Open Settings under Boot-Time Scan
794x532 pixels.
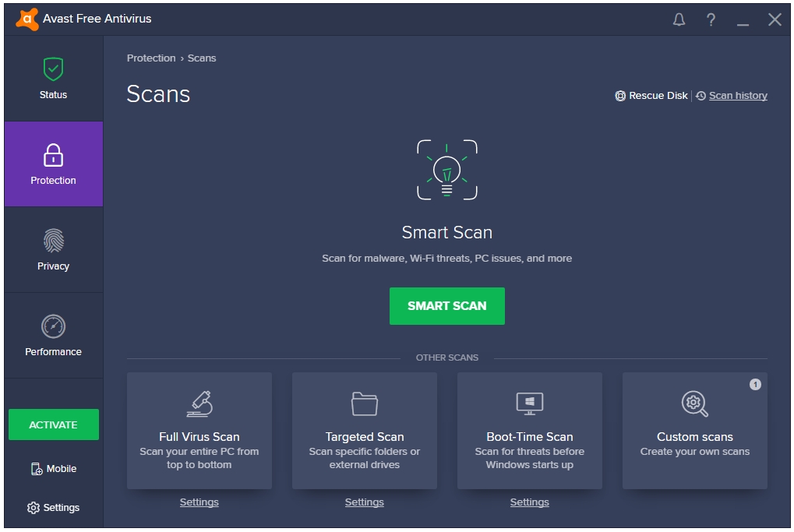point(530,502)
